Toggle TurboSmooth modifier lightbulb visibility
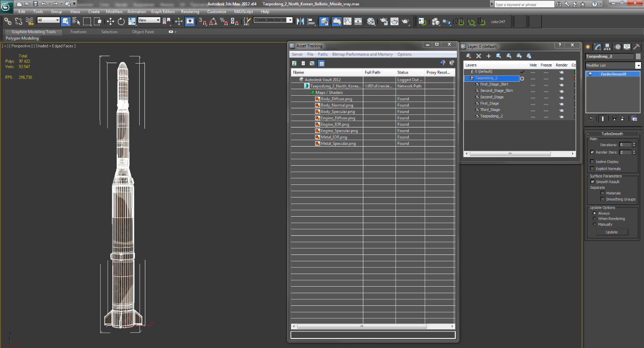 point(590,74)
